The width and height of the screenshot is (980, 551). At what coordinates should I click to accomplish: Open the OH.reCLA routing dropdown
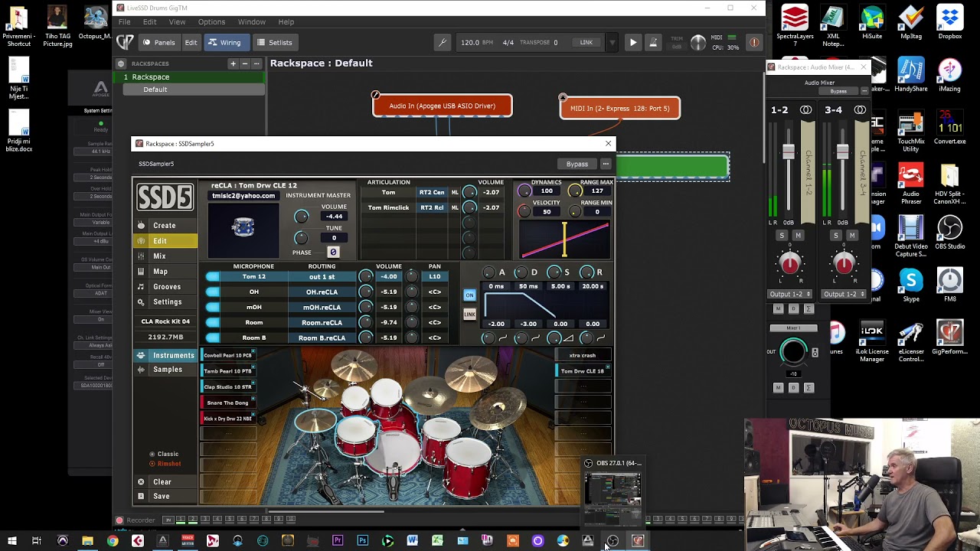coord(322,292)
